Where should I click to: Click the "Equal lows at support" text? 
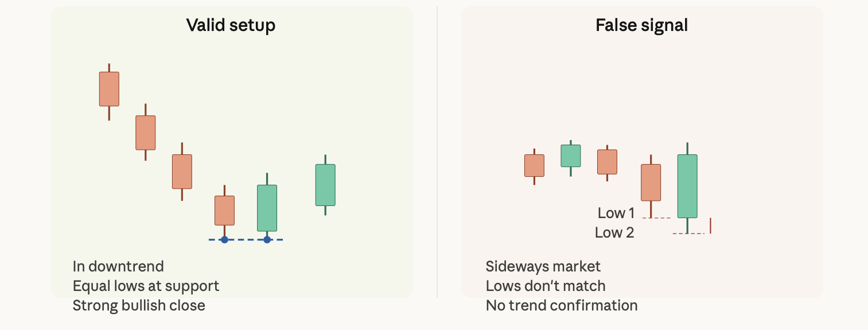(146, 286)
